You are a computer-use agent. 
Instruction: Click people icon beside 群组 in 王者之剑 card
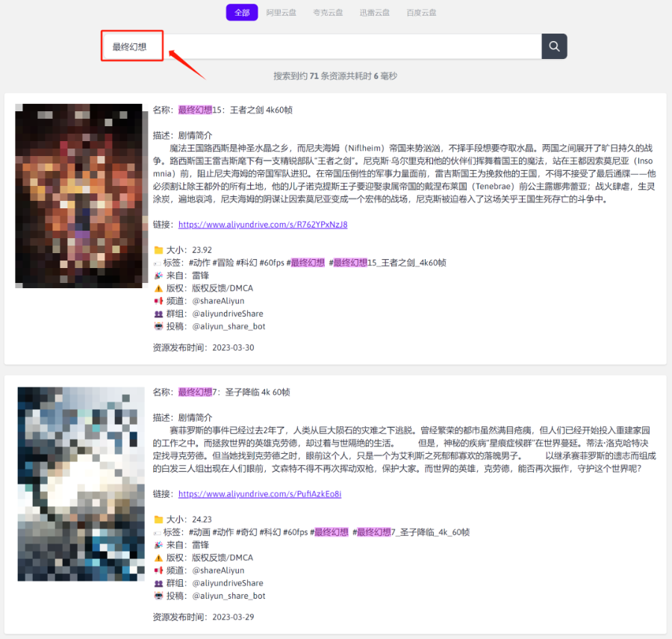tap(158, 314)
